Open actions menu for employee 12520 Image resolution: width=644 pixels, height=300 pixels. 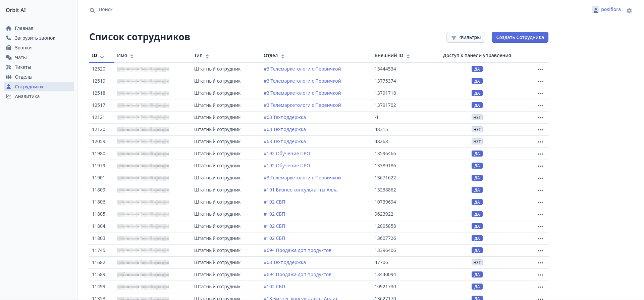pos(540,69)
